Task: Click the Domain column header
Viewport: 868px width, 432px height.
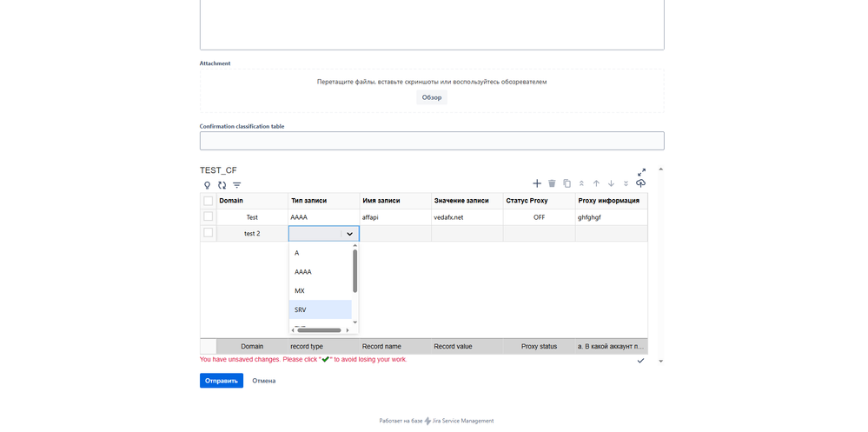Action: pyautogui.click(x=252, y=201)
